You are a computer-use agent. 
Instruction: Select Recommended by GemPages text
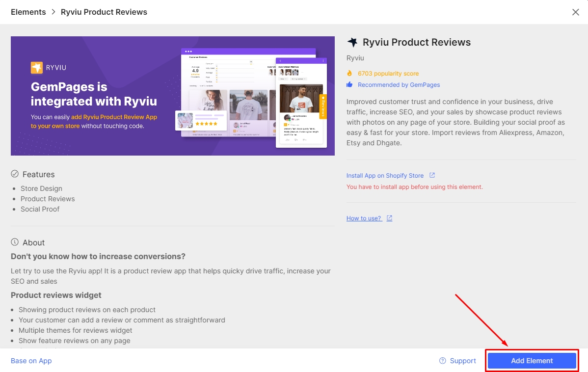(399, 85)
